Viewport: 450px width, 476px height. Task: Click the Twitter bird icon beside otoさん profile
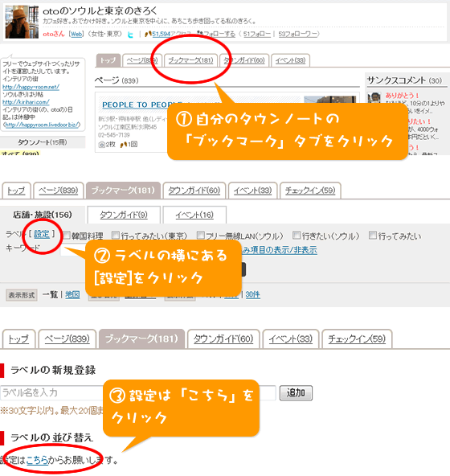pos(130,35)
